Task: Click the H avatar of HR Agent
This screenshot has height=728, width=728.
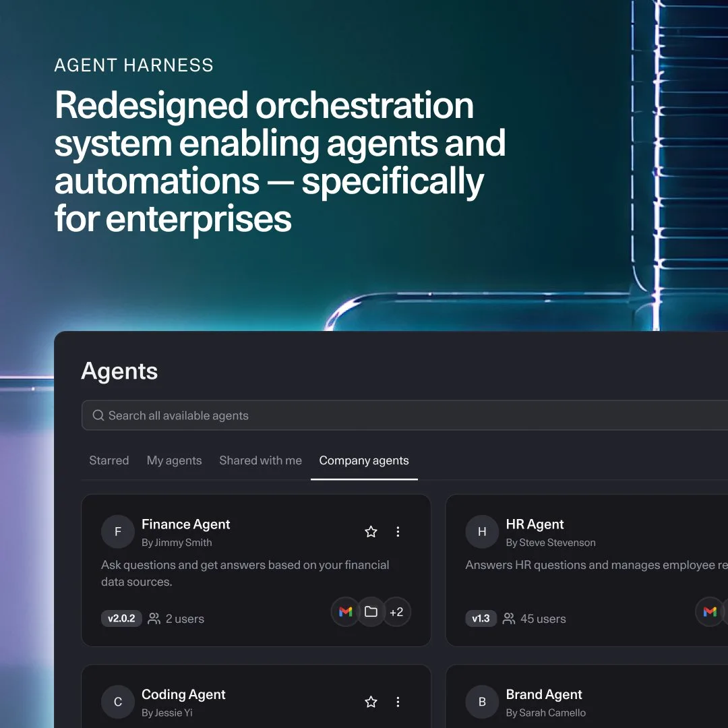Action: pos(482,532)
